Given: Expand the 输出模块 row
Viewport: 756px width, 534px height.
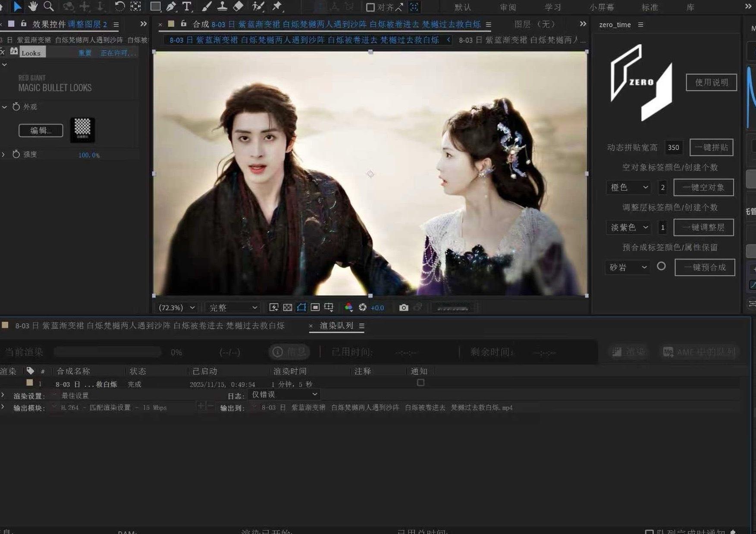Looking at the screenshot, I should 3,407.
